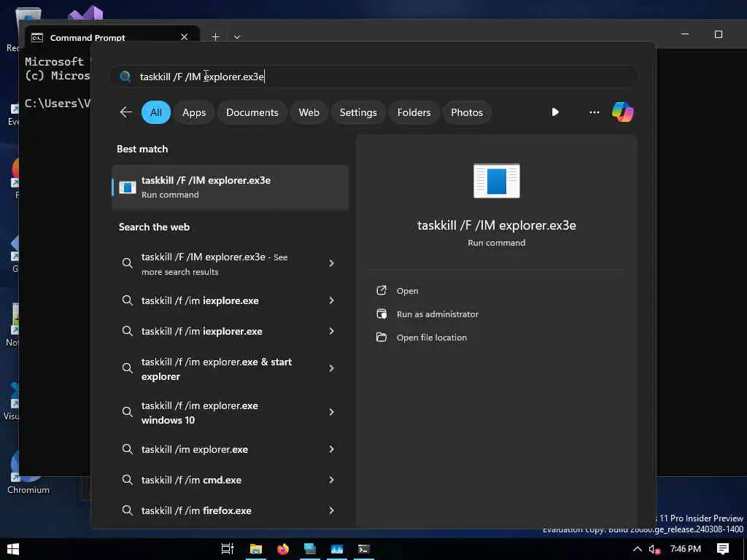Click the taskbar icon left of Command Prompt
Screen dimensions: 747x560
(337, 549)
